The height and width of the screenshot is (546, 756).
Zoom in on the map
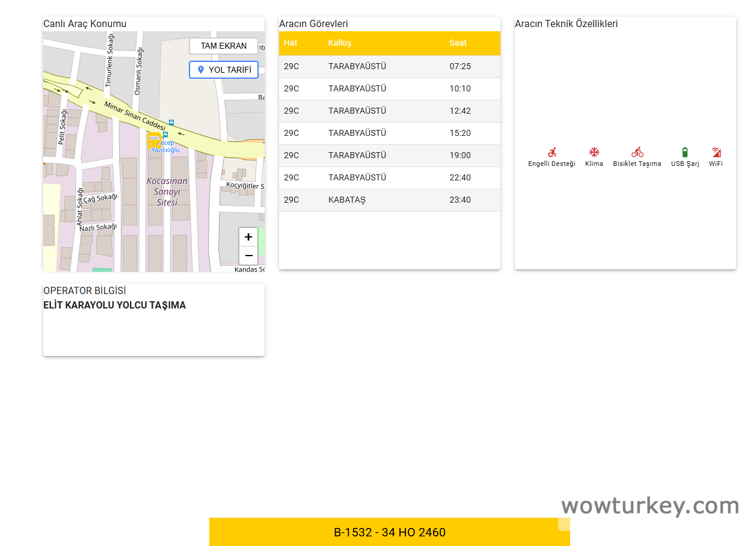coord(248,237)
